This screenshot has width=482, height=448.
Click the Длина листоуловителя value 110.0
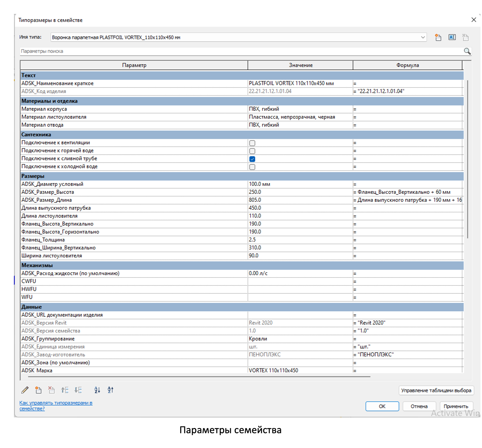(x=300, y=216)
